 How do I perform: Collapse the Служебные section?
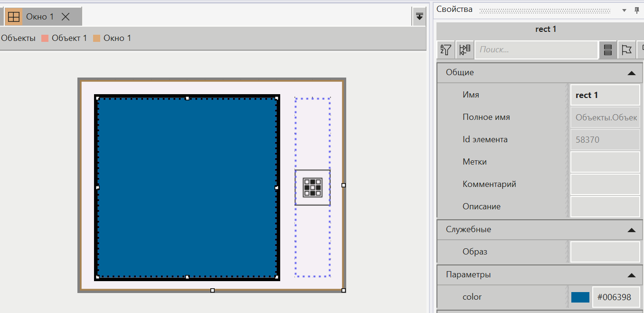click(631, 230)
